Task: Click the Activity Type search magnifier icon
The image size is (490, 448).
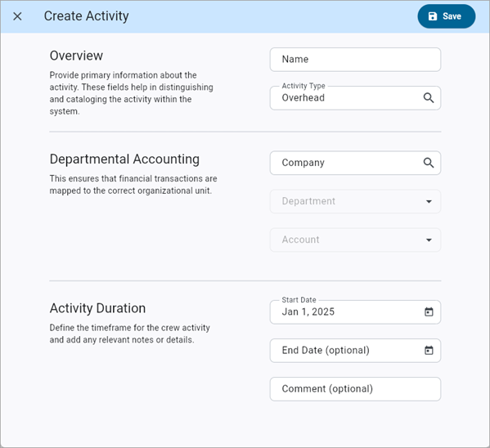Action: [x=429, y=98]
